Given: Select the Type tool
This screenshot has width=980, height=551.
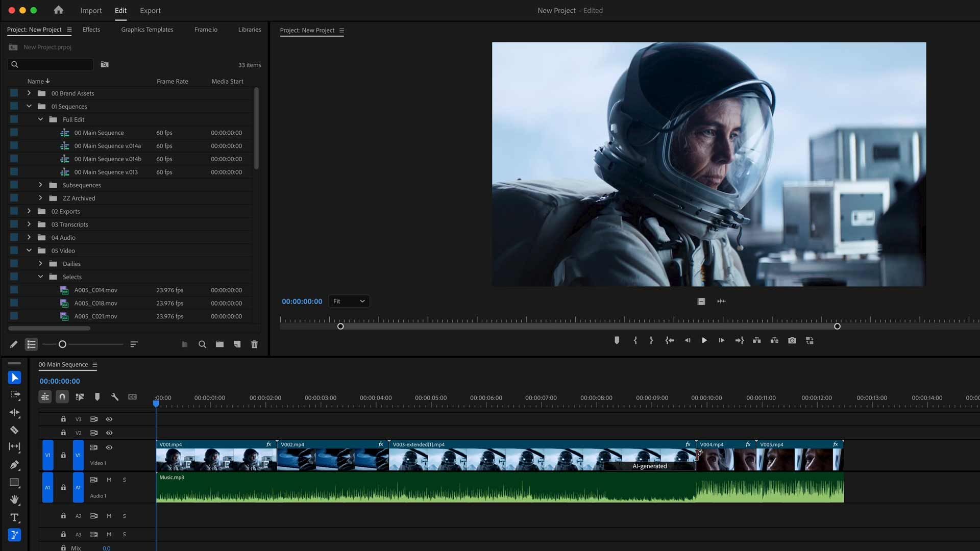Looking at the screenshot, I should point(14,518).
